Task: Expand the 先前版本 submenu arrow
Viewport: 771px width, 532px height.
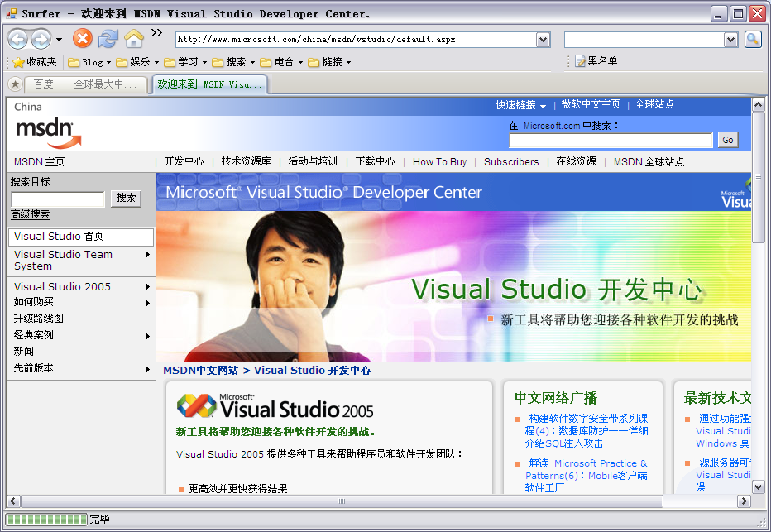Action: (147, 369)
